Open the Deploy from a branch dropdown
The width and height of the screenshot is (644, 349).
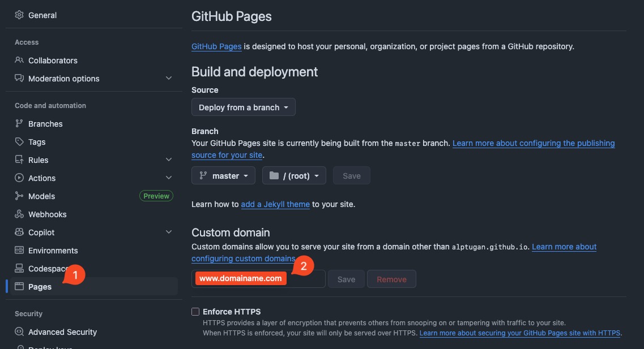click(243, 107)
